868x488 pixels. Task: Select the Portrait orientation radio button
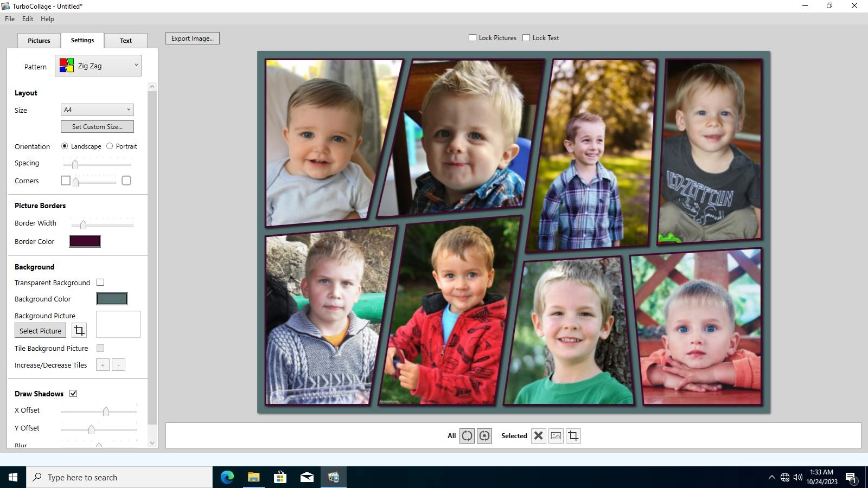110,146
